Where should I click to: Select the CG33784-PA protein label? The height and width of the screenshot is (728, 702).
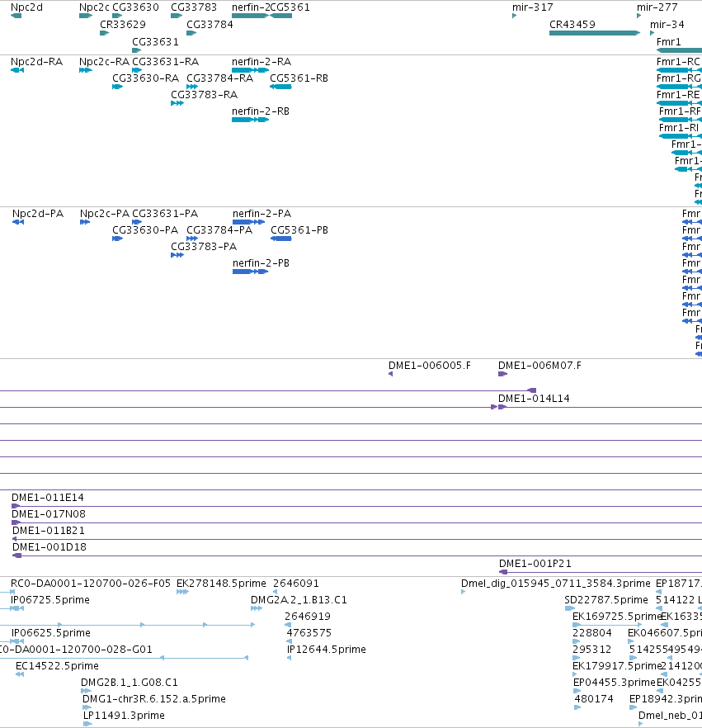coord(219,230)
